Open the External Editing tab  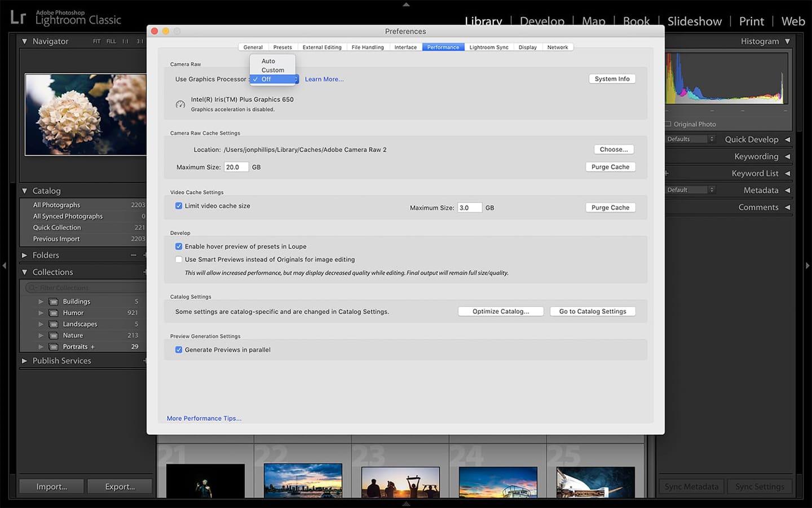tap(322, 47)
